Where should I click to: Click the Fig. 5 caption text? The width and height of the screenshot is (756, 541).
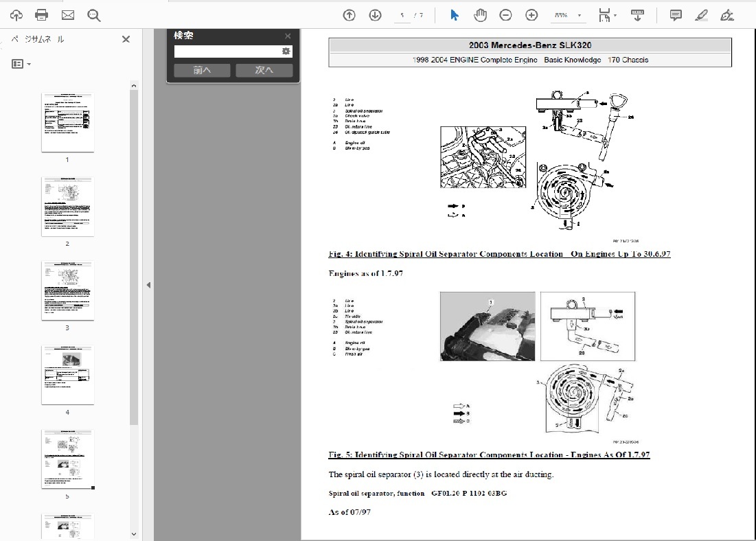(x=490, y=454)
